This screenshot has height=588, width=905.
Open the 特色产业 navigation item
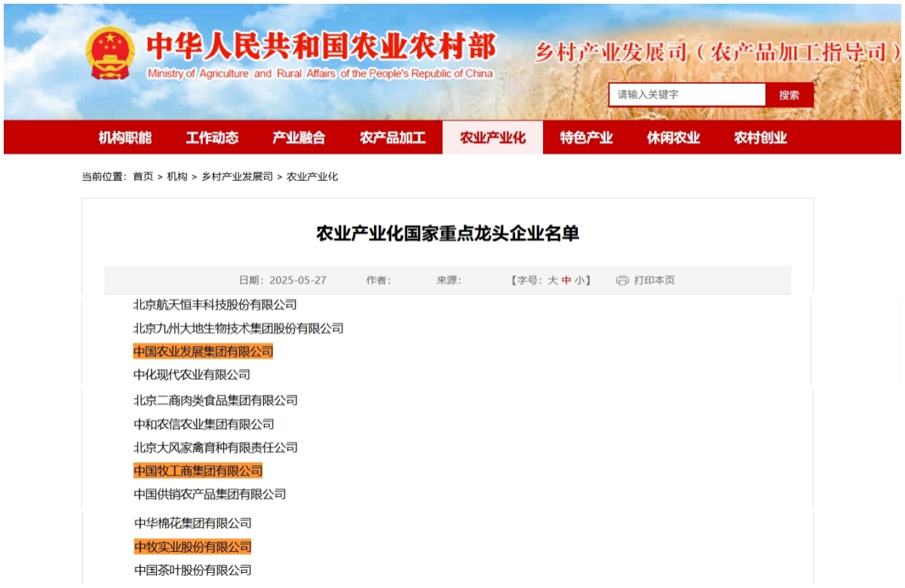586,138
